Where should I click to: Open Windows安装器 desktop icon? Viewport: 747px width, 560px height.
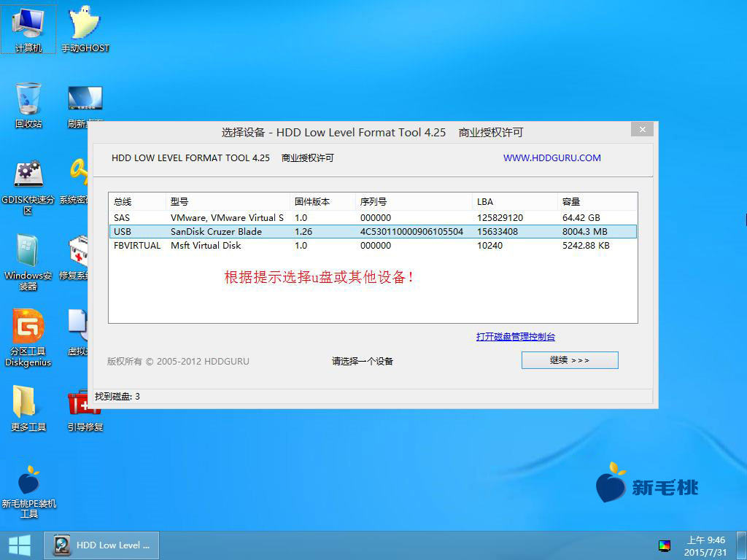tap(28, 262)
